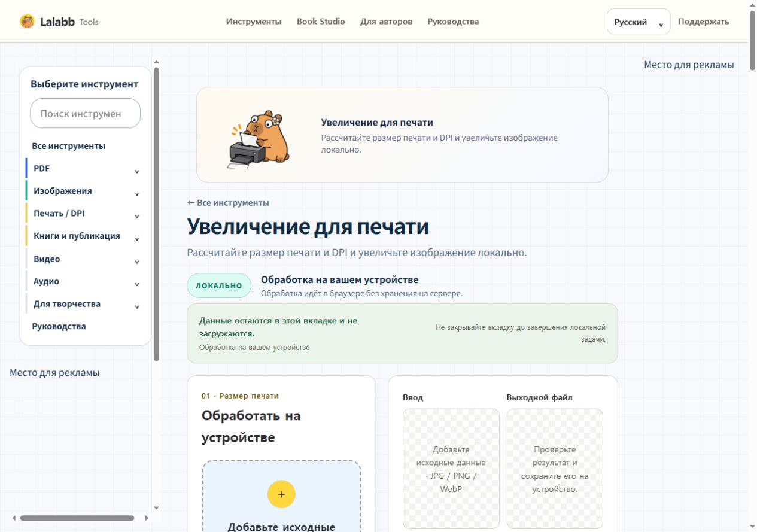757x532 pixels.
Task: Expand the Аудио category chevron
Action: pyautogui.click(x=136, y=284)
